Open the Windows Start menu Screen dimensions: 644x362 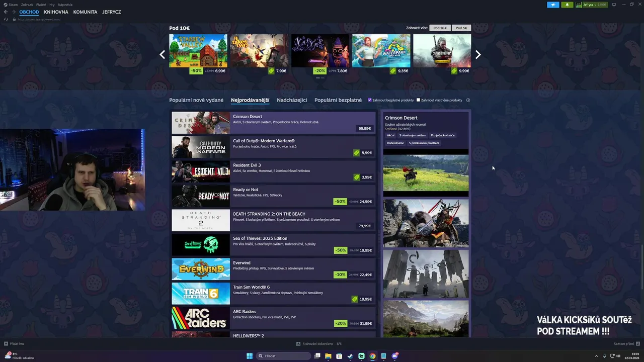[250, 356]
